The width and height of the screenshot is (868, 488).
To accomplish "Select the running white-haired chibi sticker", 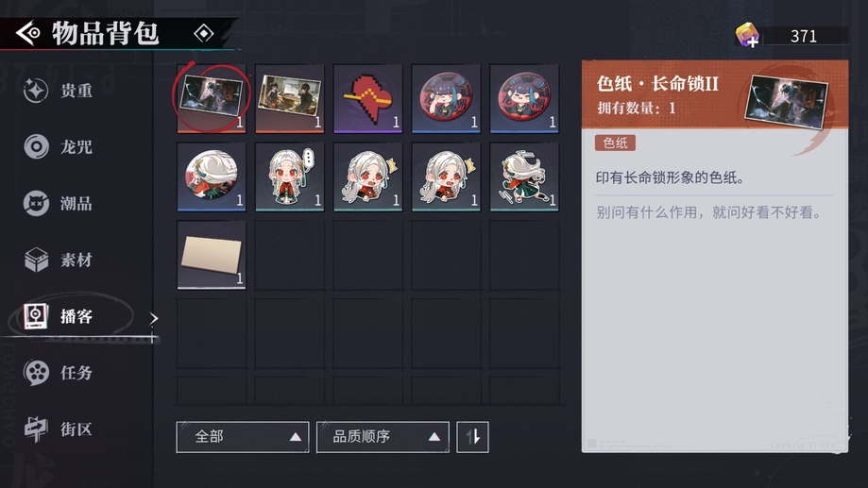I will pyautogui.click(x=524, y=177).
